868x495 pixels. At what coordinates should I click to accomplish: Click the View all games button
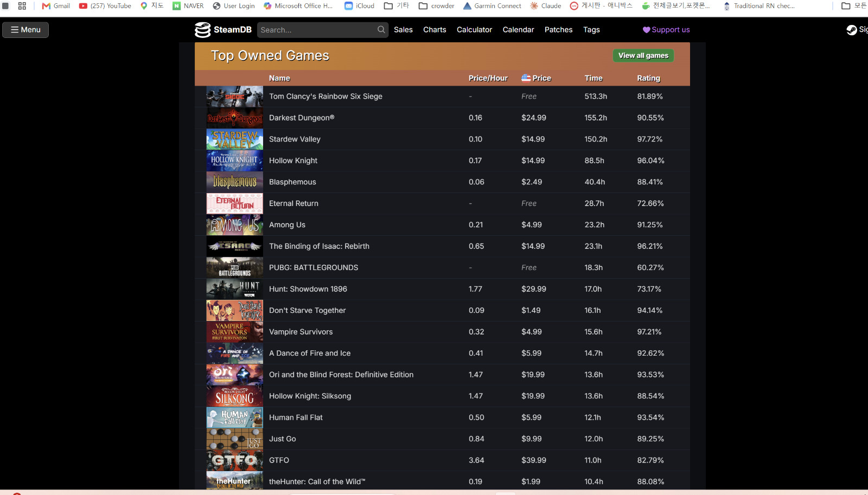point(643,55)
